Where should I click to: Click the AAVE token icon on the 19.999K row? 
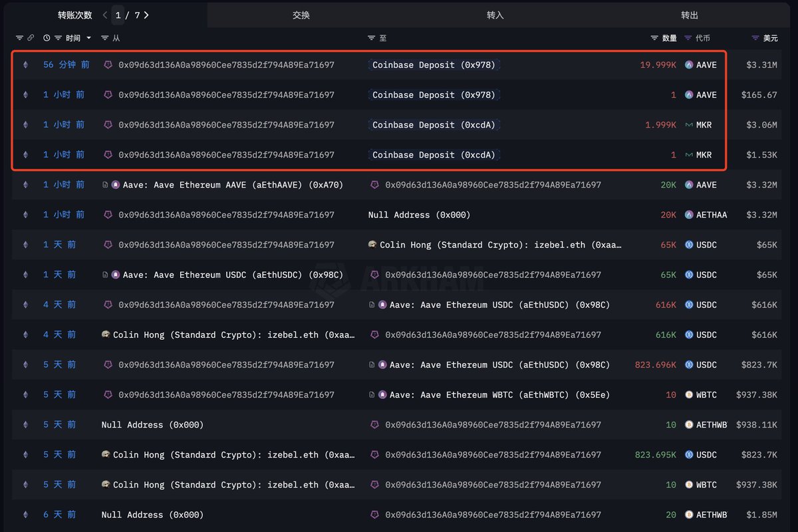pyautogui.click(x=690, y=65)
